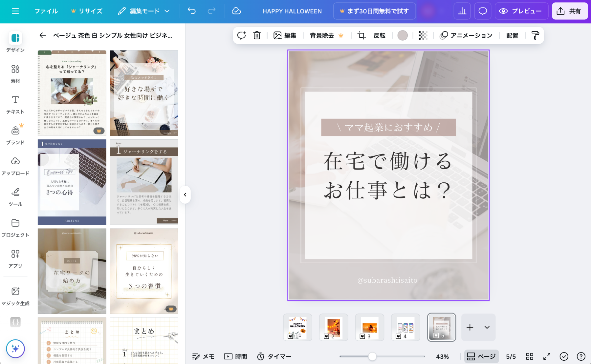Viewport: 591px width, 364px height.
Task: Collapse the side panel with arrow handle
Action: 185,195
